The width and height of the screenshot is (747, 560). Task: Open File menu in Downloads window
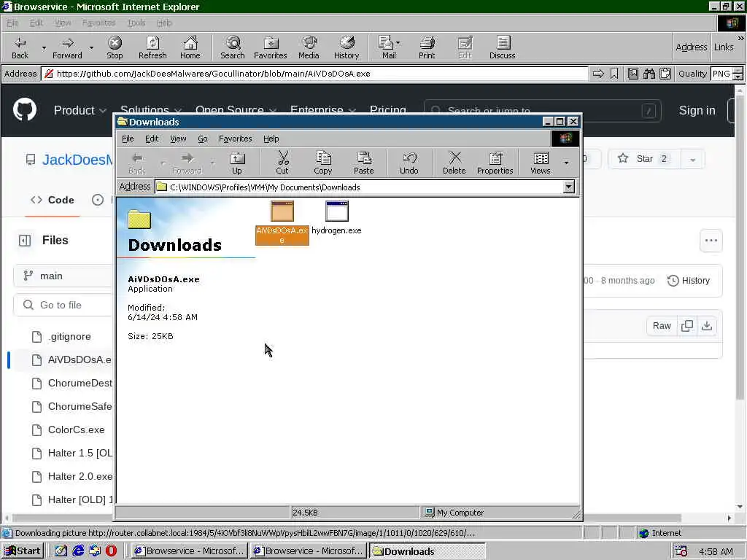pos(128,139)
